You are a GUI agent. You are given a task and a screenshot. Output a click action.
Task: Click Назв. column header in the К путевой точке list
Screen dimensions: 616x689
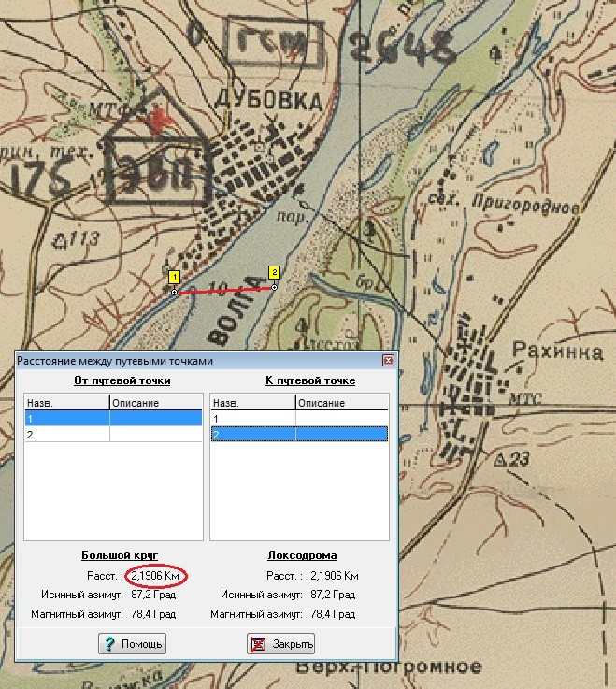pyautogui.click(x=253, y=403)
